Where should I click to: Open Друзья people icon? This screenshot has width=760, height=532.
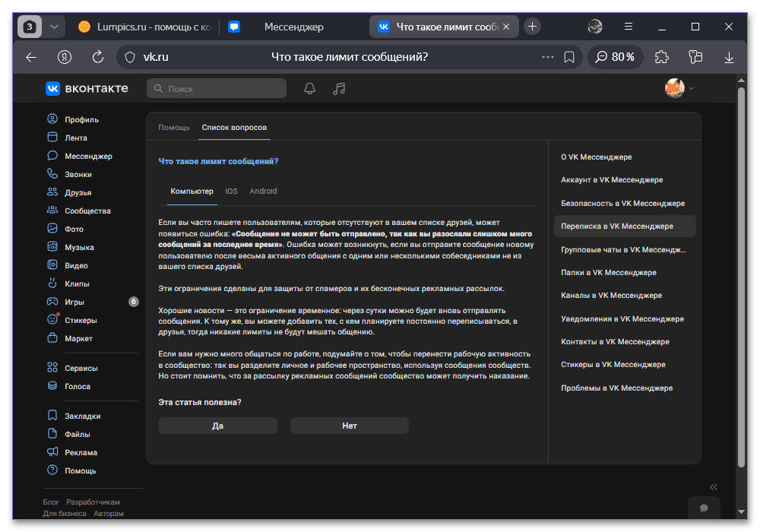pos(52,192)
